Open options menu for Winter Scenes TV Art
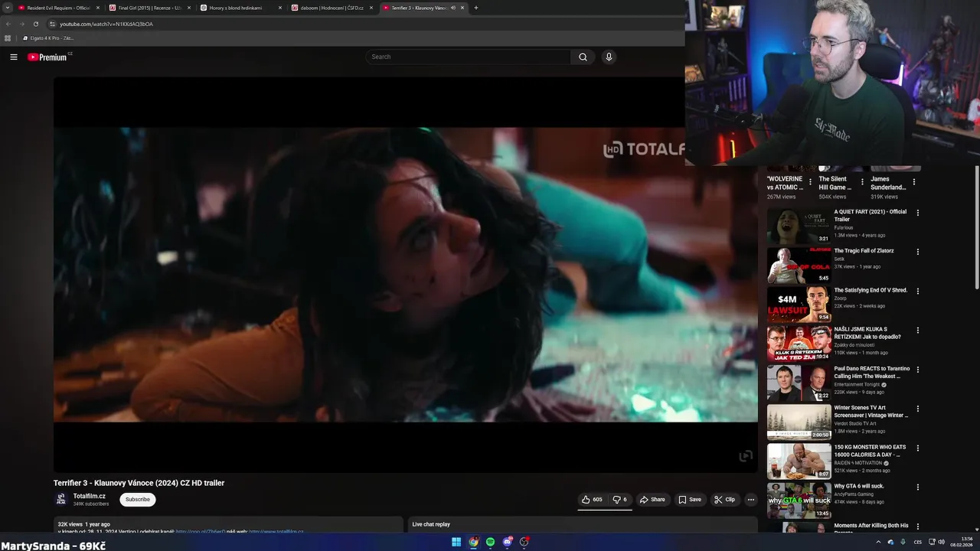980x551 pixels. pos(918,409)
